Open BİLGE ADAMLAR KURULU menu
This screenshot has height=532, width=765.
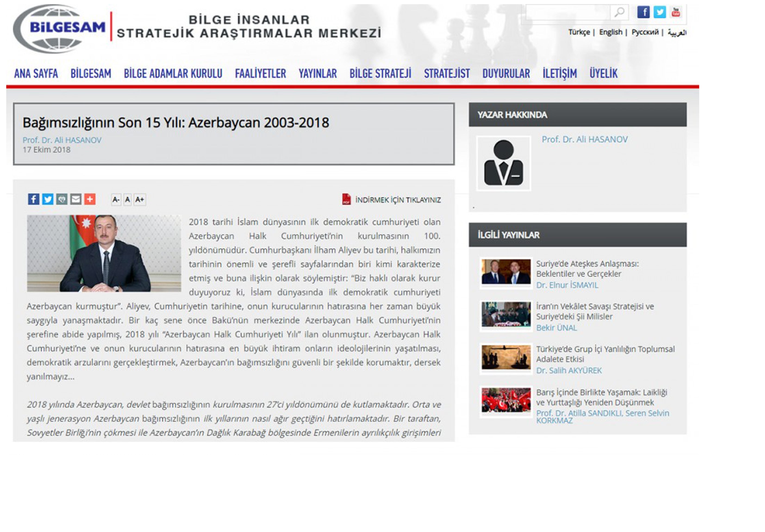pos(173,73)
